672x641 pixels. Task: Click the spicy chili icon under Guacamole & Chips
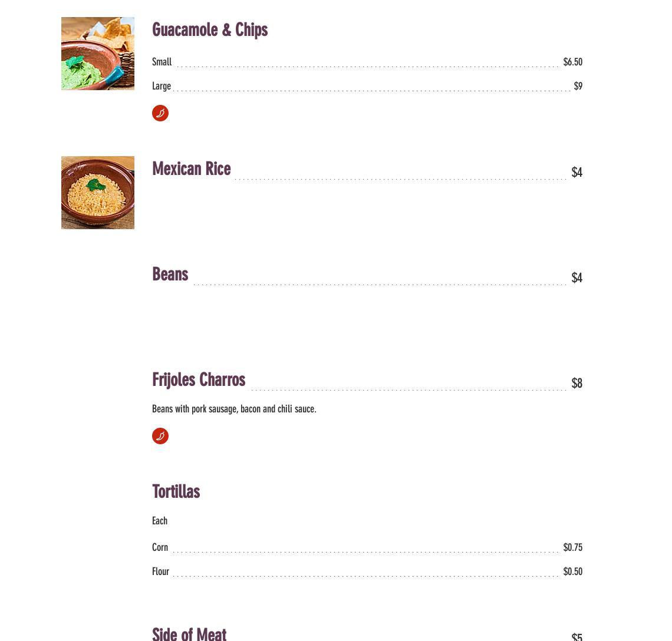pos(160,113)
